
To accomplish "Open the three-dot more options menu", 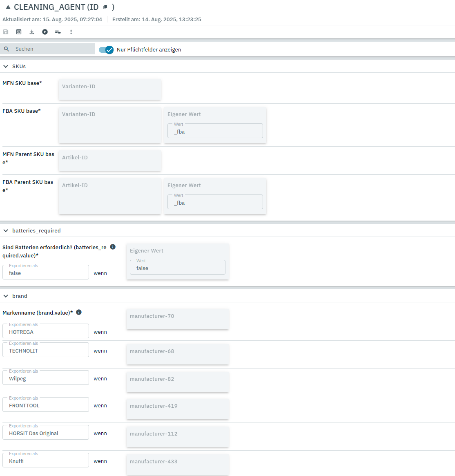I will (x=71, y=32).
